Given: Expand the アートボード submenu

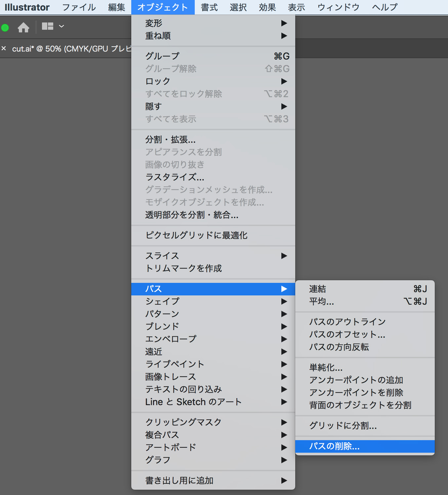Looking at the screenshot, I should (213, 447).
